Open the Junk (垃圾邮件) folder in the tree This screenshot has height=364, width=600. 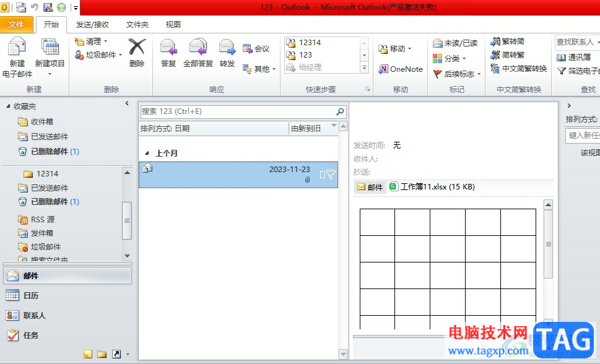point(40,247)
